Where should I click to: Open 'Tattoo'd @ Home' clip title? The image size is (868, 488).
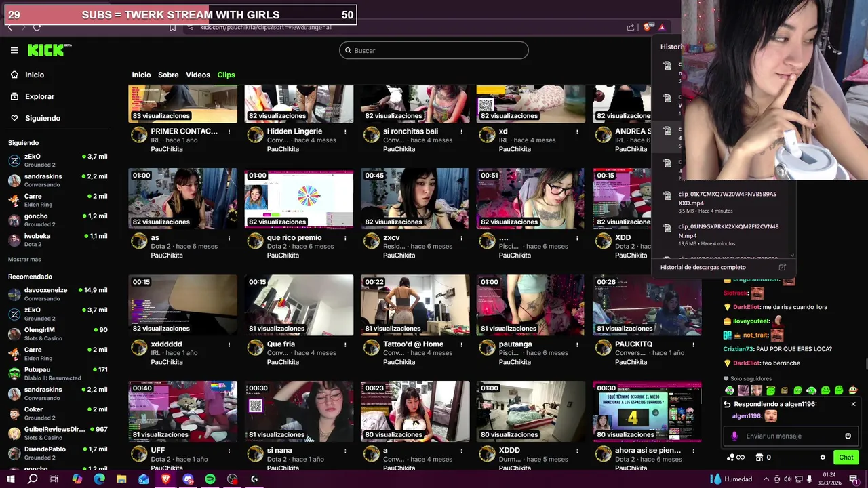click(x=413, y=344)
